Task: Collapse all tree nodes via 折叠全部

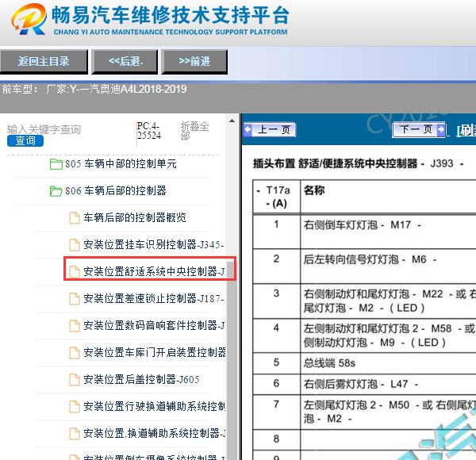Action: click(x=194, y=131)
